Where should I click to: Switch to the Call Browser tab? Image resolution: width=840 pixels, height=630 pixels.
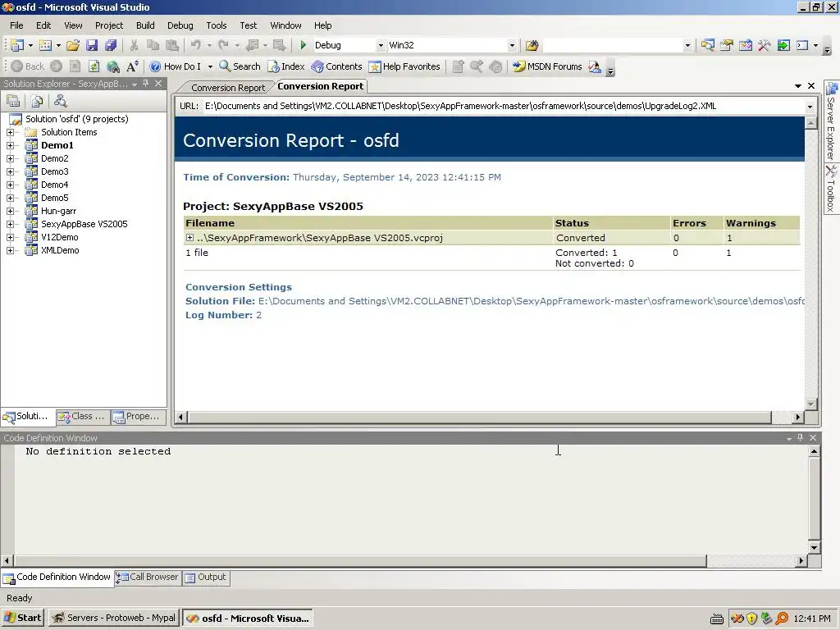click(148, 577)
